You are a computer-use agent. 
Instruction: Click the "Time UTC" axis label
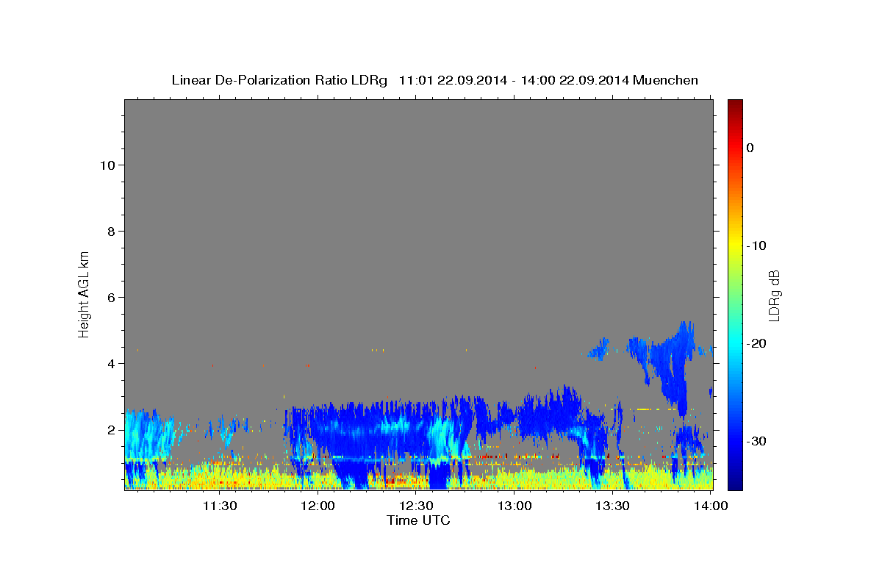tap(418, 520)
